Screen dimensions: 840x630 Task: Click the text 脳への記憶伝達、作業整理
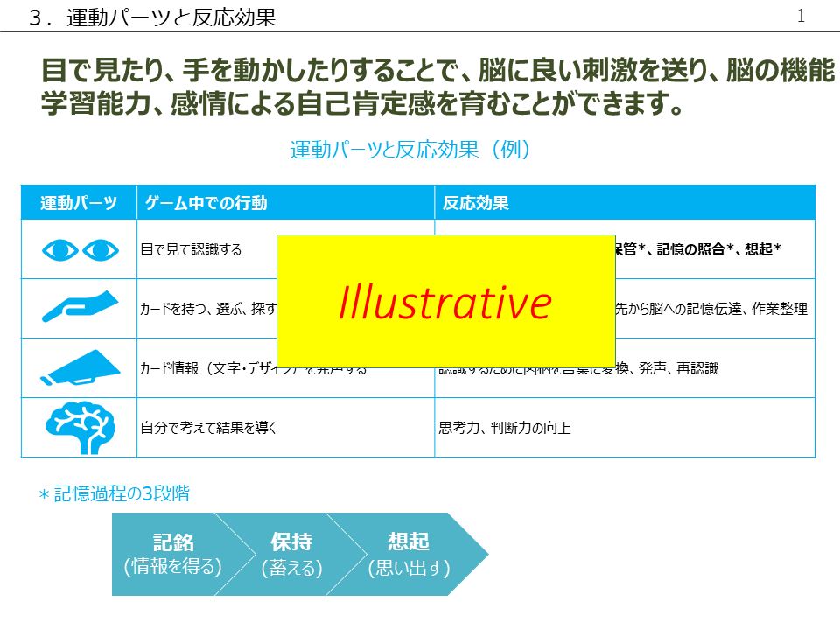(x=728, y=309)
